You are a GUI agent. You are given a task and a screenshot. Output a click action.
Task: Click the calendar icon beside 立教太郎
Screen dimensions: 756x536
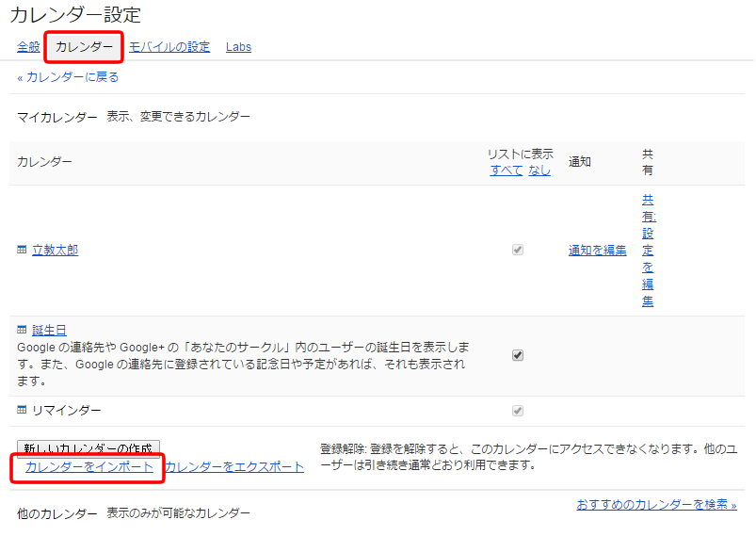click(x=22, y=250)
